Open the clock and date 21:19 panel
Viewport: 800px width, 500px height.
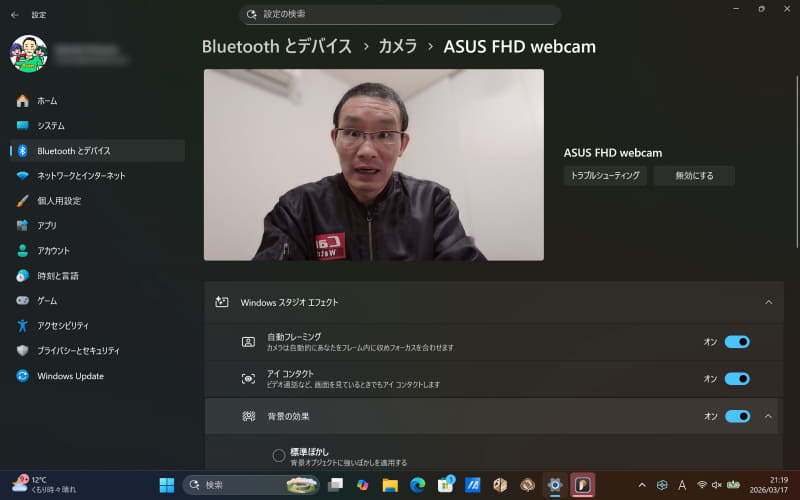[768, 485]
